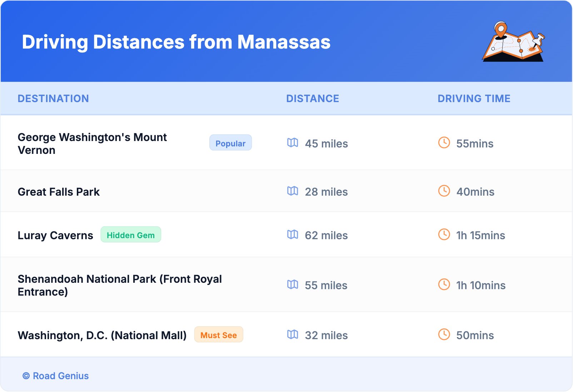
Task: Click the Distance column header
Action: tap(313, 99)
